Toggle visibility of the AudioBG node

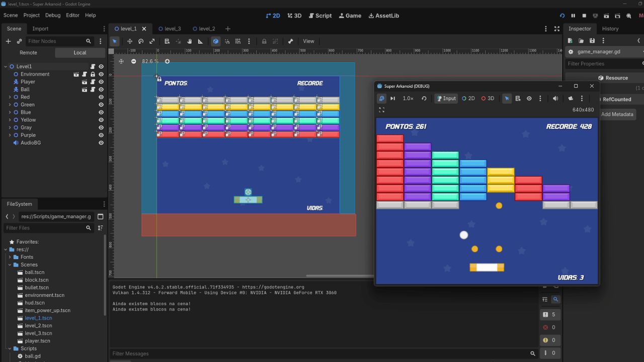click(101, 143)
